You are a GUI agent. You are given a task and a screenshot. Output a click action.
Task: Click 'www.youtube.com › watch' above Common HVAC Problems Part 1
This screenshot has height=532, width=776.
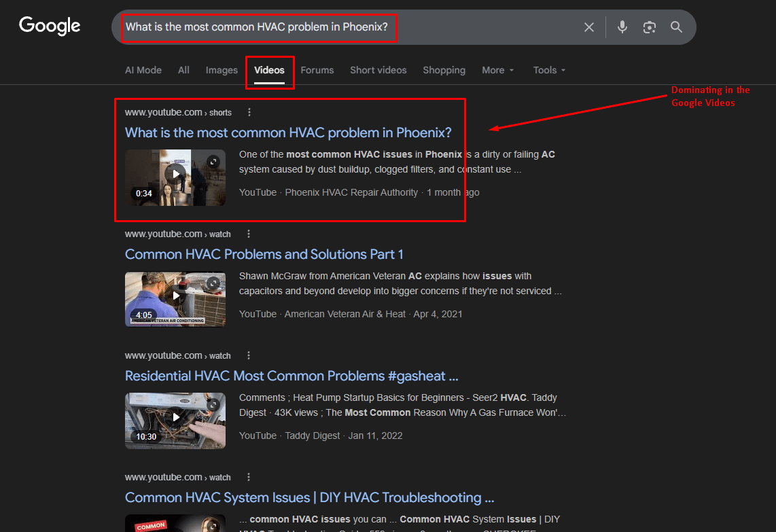click(x=177, y=234)
